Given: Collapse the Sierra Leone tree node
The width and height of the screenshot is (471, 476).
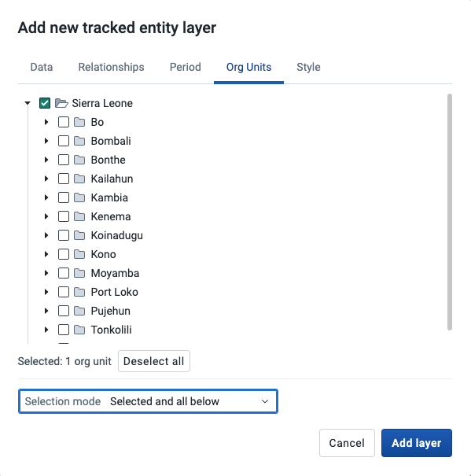Looking at the screenshot, I should pyautogui.click(x=28, y=103).
